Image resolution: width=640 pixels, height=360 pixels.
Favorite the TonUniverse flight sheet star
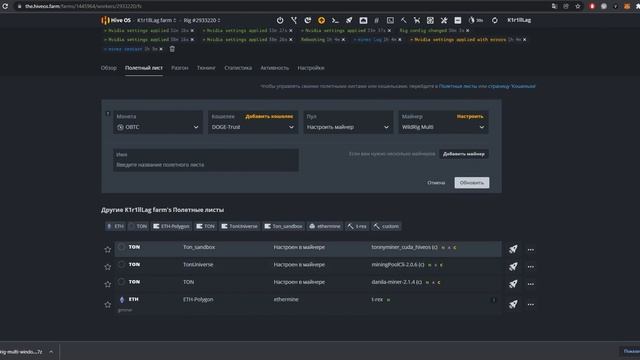click(x=108, y=267)
